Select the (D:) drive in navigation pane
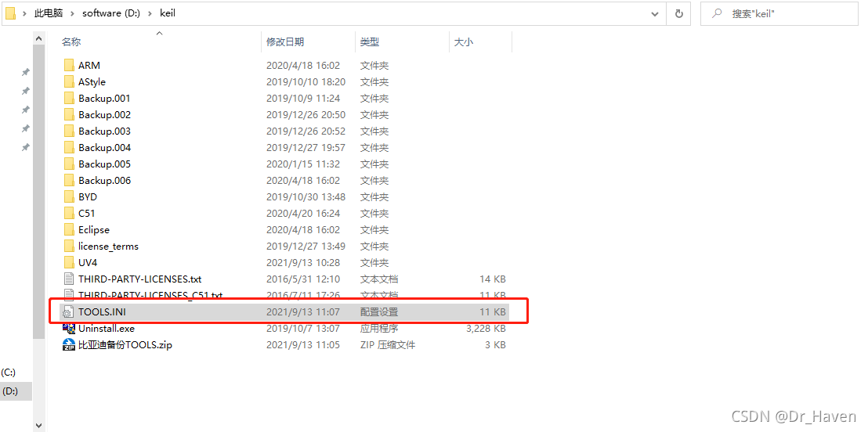 tap(10, 391)
